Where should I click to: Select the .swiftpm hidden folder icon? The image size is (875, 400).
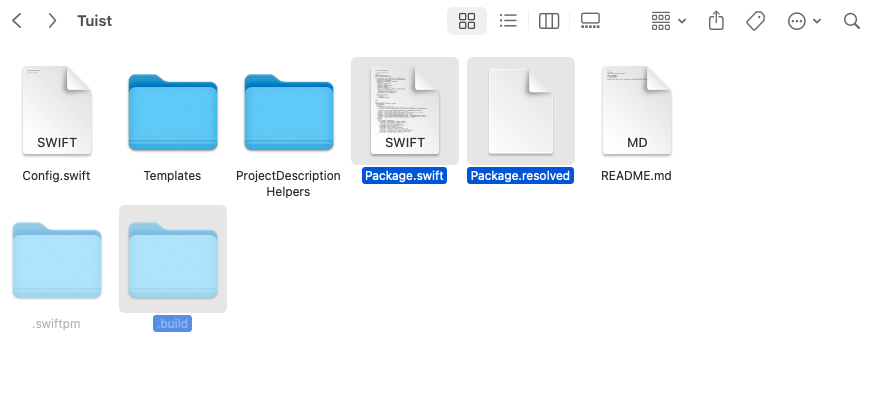56,260
